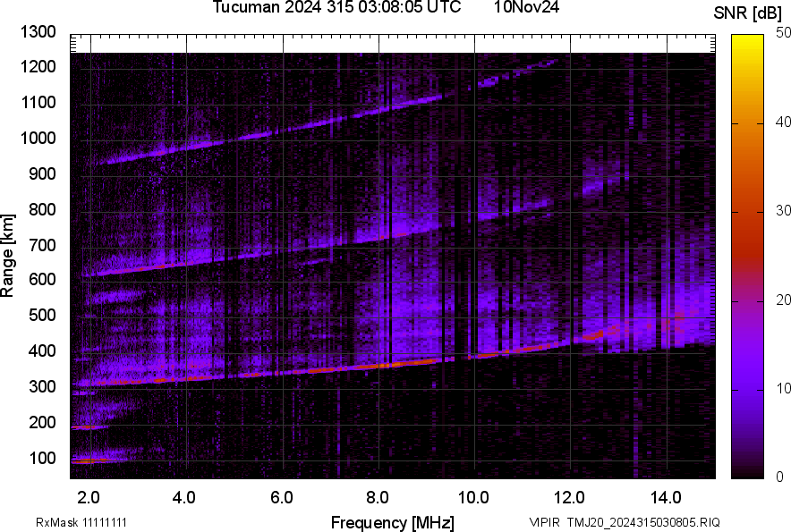The width and height of the screenshot is (791, 532).
Task: Click the 'SNR [dB]' colorbar title
Action: 748,13
